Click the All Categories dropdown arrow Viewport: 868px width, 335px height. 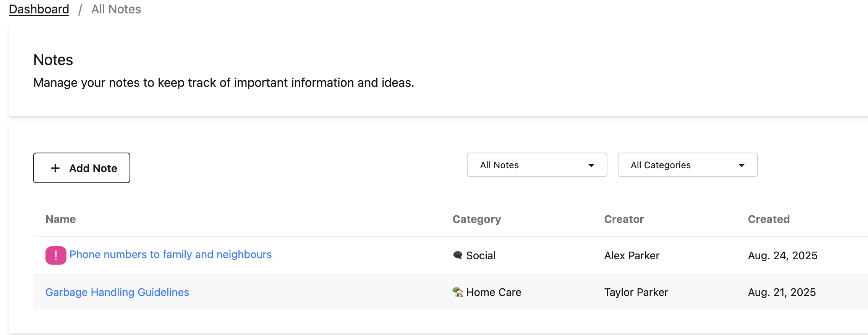point(742,166)
